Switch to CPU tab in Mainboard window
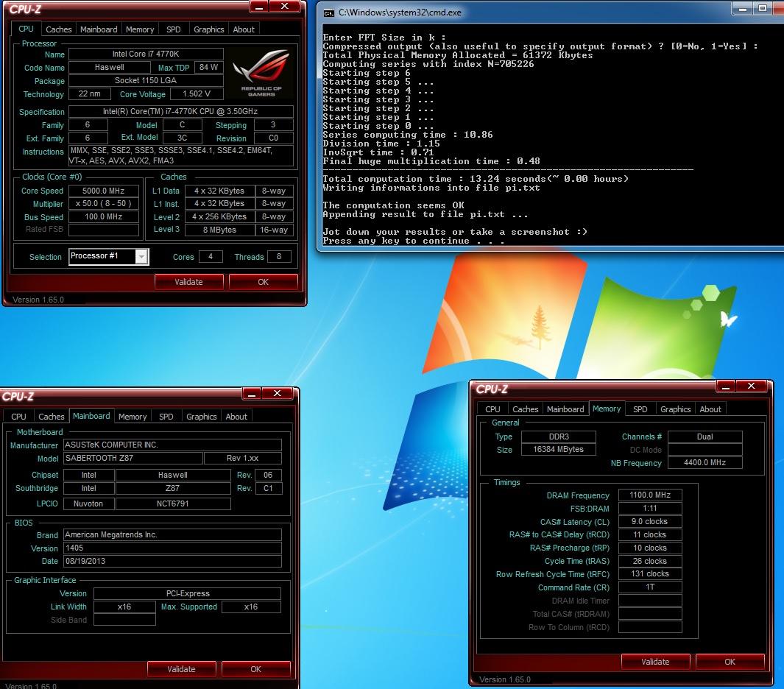 (18, 417)
